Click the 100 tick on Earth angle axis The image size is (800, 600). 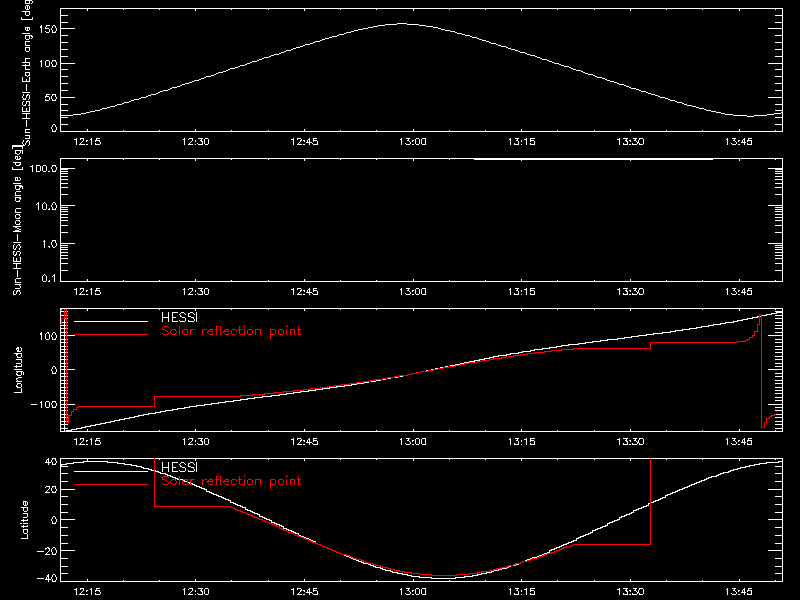pos(48,63)
